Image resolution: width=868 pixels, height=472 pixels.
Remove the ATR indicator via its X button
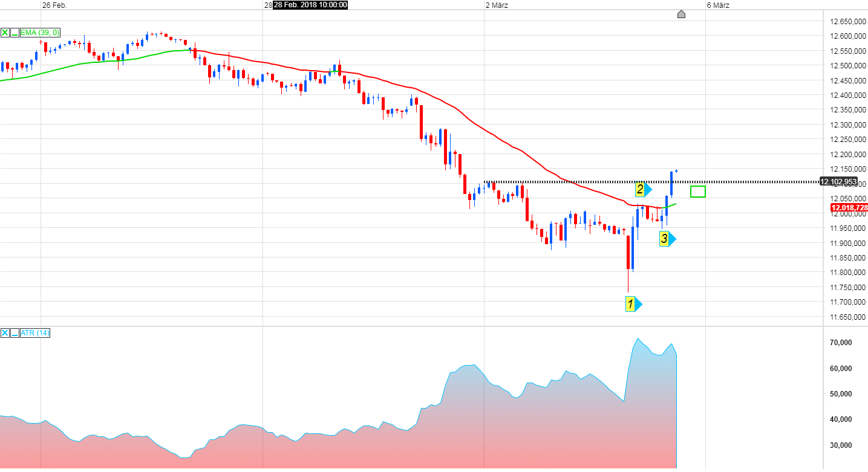[5, 333]
